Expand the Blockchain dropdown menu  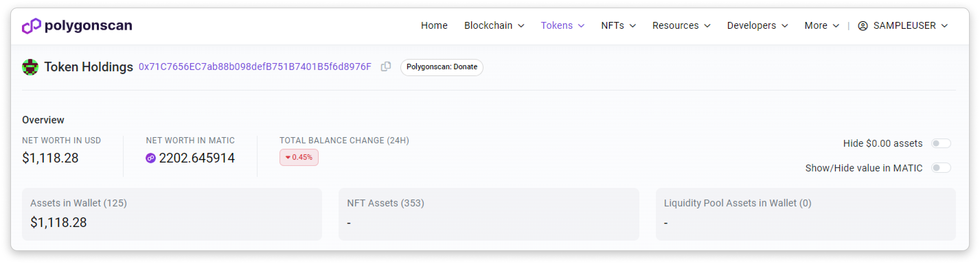pyautogui.click(x=494, y=26)
